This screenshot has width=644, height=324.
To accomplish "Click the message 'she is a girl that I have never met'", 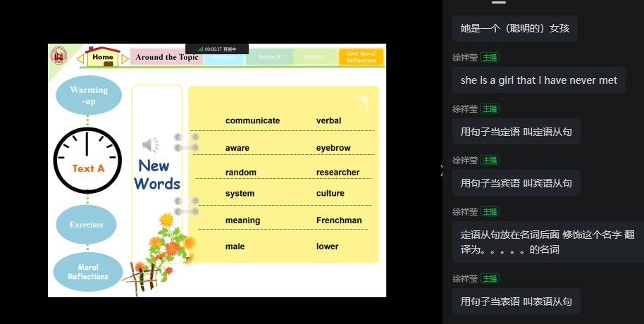I will [538, 80].
